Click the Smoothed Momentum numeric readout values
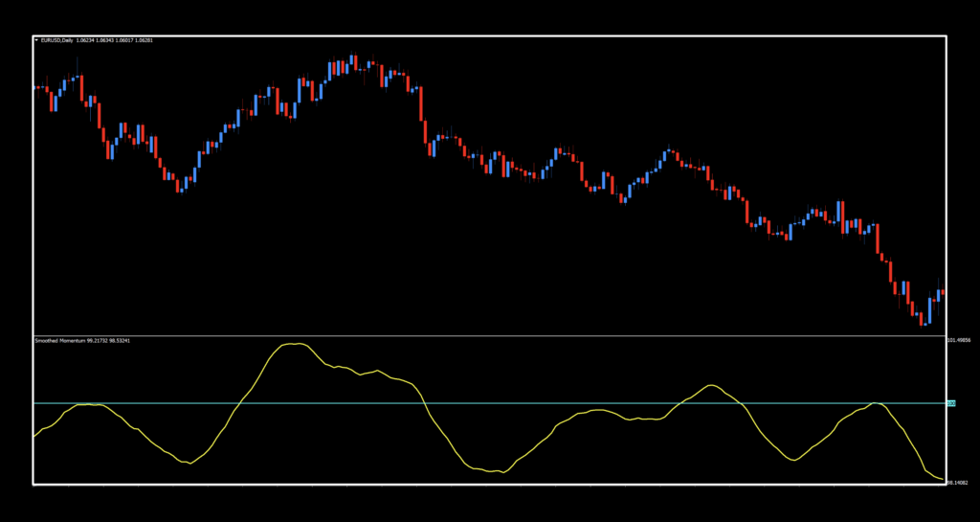The image size is (980, 522). [109, 340]
